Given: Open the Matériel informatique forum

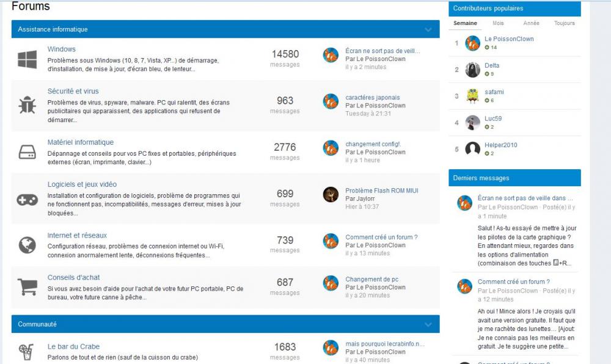Looking at the screenshot, I should pos(81,142).
